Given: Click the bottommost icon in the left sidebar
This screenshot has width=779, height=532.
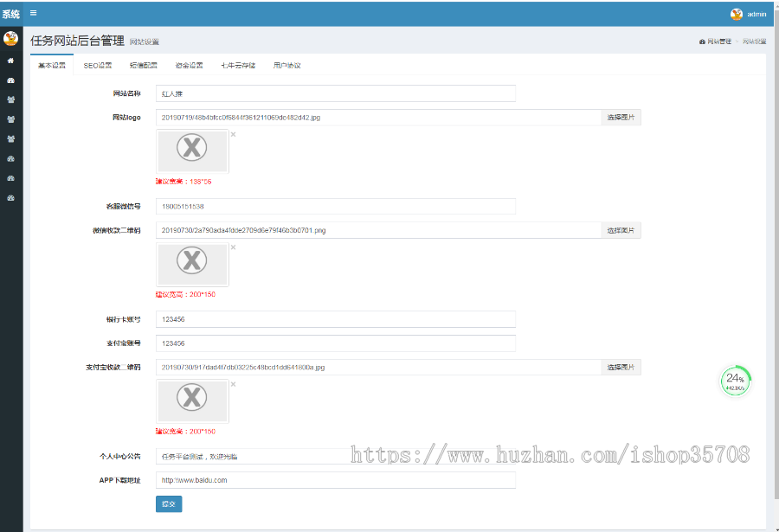Looking at the screenshot, I should 10,198.
